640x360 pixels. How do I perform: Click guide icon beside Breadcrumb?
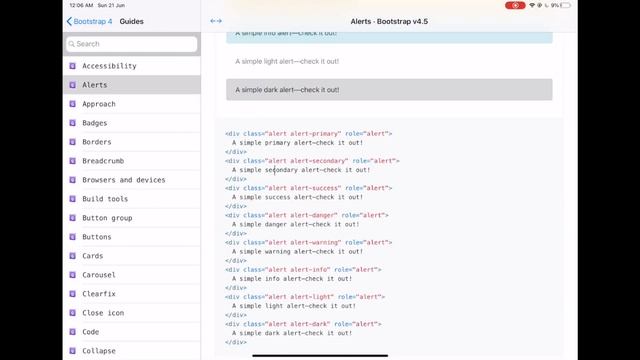pyautogui.click(x=73, y=161)
